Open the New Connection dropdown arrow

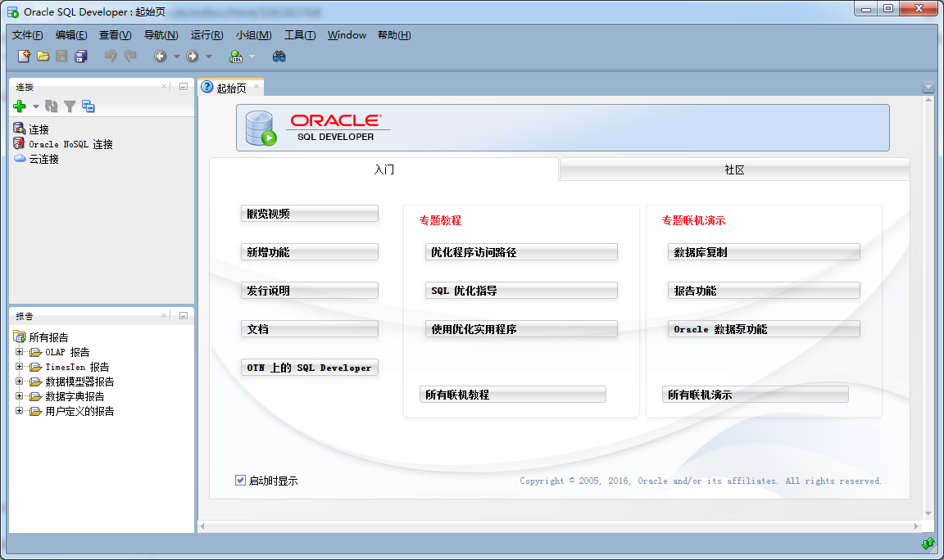[35, 107]
